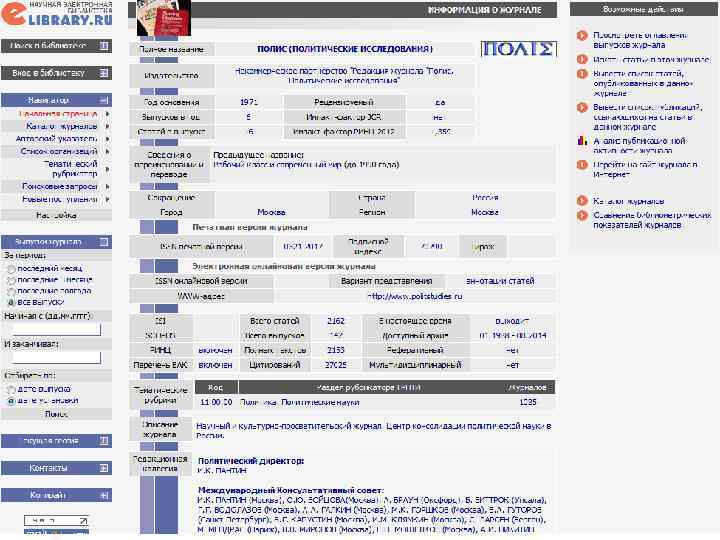
Task: Select 'последние полгода' period radio
Action: [11, 292]
